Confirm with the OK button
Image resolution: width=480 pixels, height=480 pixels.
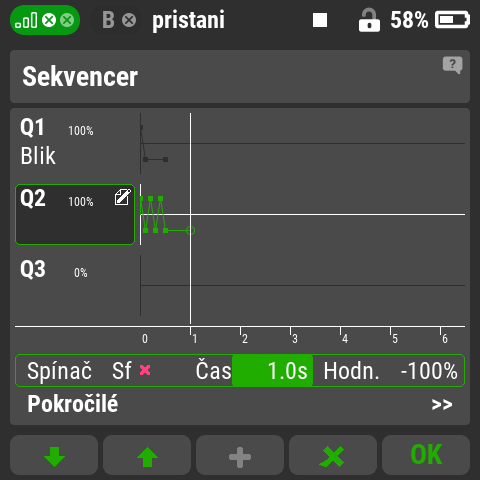coord(426,455)
